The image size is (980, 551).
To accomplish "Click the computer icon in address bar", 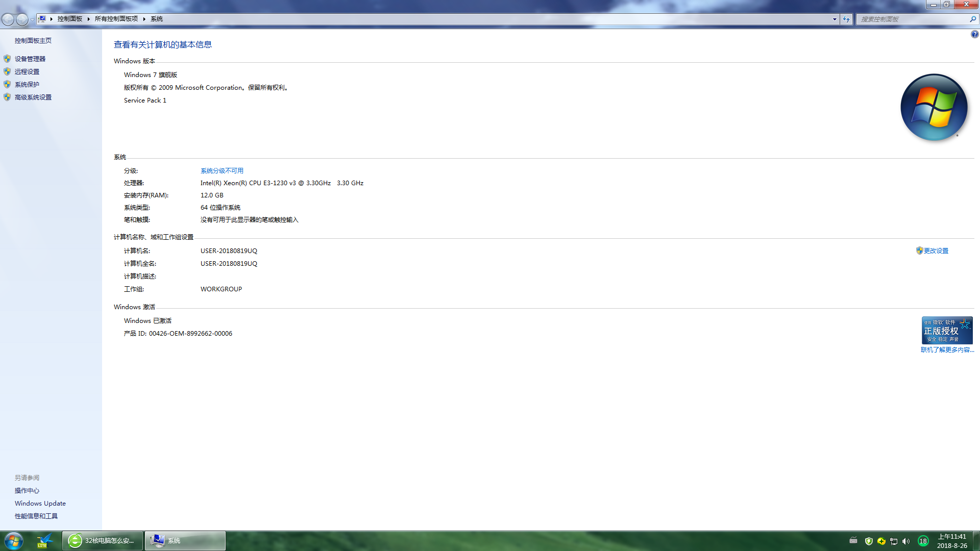I will 42,19.
